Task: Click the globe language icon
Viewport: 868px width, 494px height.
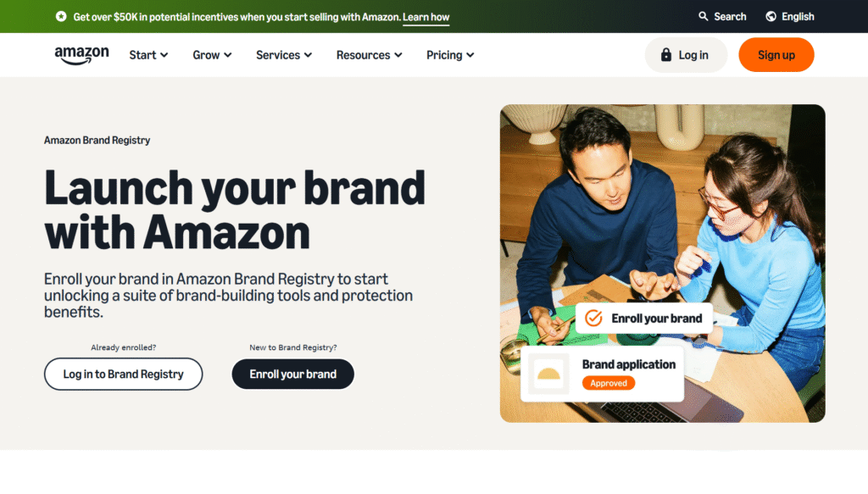Action: [771, 17]
